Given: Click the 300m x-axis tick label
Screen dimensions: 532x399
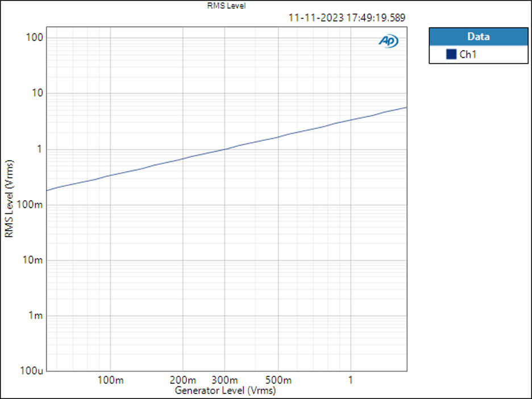Looking at the screenshot, I should pyautogui.click(x=225, y=380).
